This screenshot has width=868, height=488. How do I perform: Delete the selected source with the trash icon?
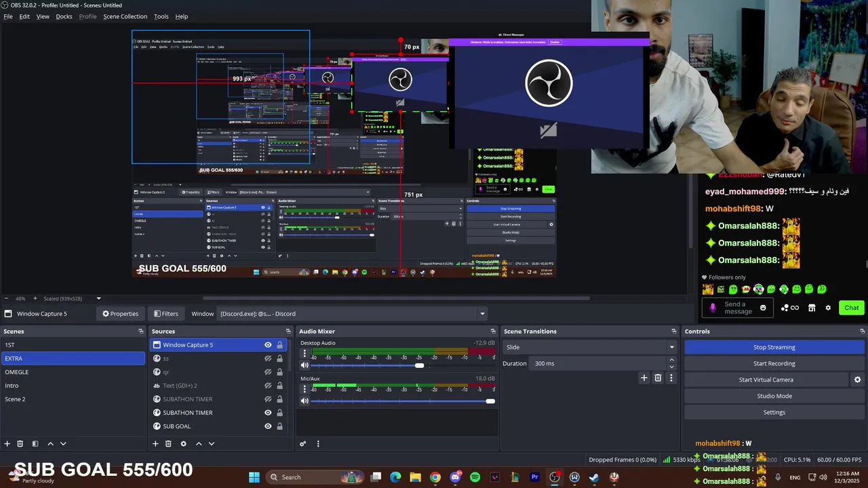coord(168,444)
